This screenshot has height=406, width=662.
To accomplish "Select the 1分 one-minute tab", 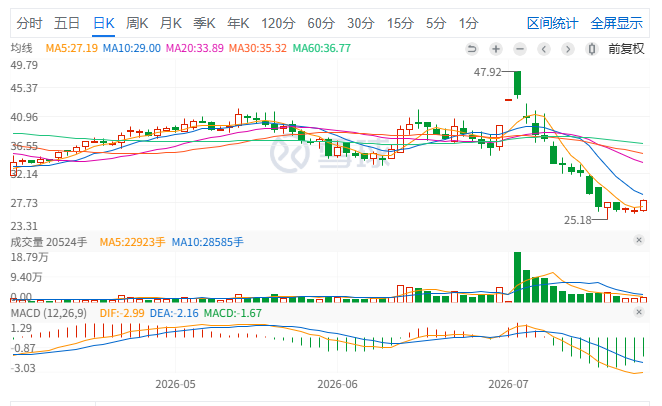I will point(468,23).
